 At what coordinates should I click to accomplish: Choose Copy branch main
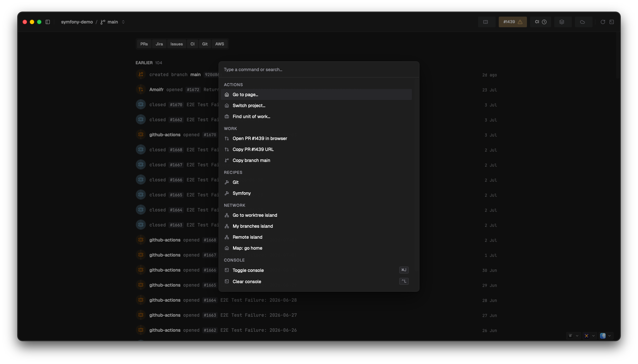pos(316,160)
